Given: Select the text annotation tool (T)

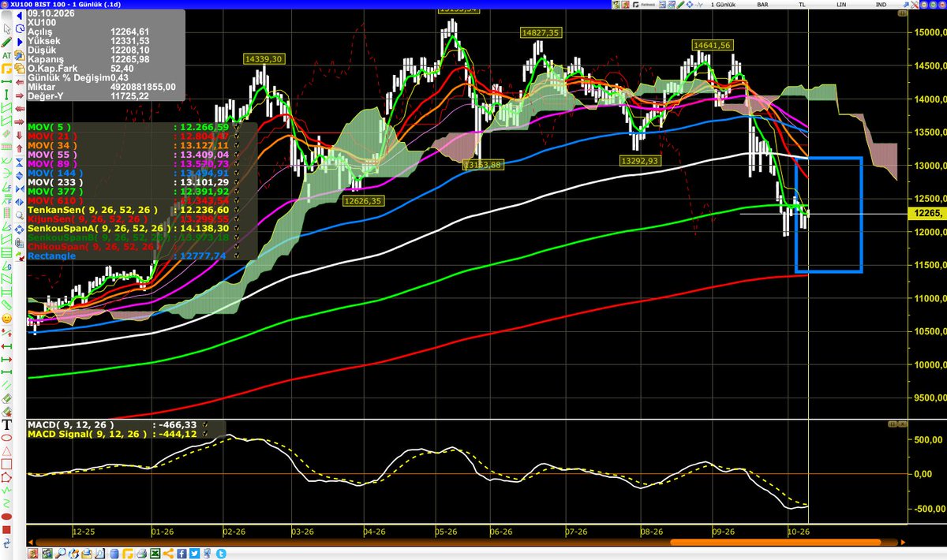Looking at the screenshot, I should pyautogui.click(x=6, y=424).
